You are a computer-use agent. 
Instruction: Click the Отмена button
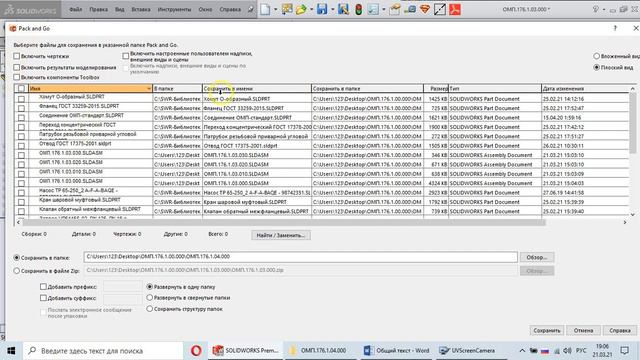click(x=583, y=330)
